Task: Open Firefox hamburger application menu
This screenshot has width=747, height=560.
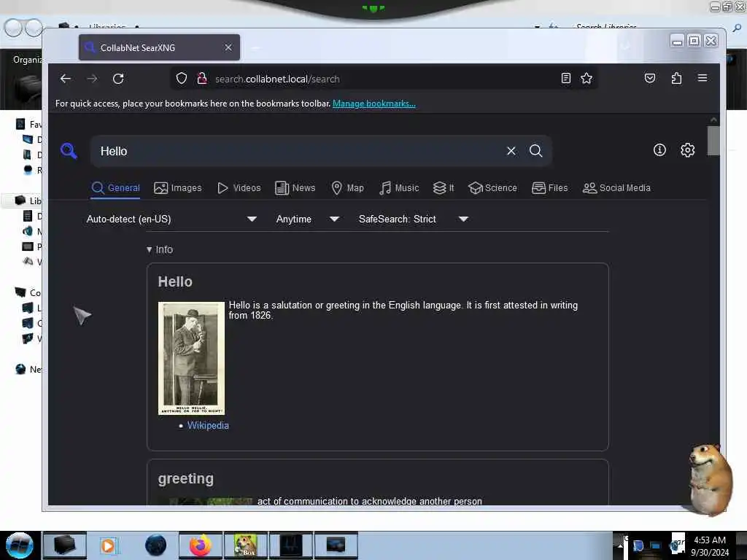Action: (703, 78)
